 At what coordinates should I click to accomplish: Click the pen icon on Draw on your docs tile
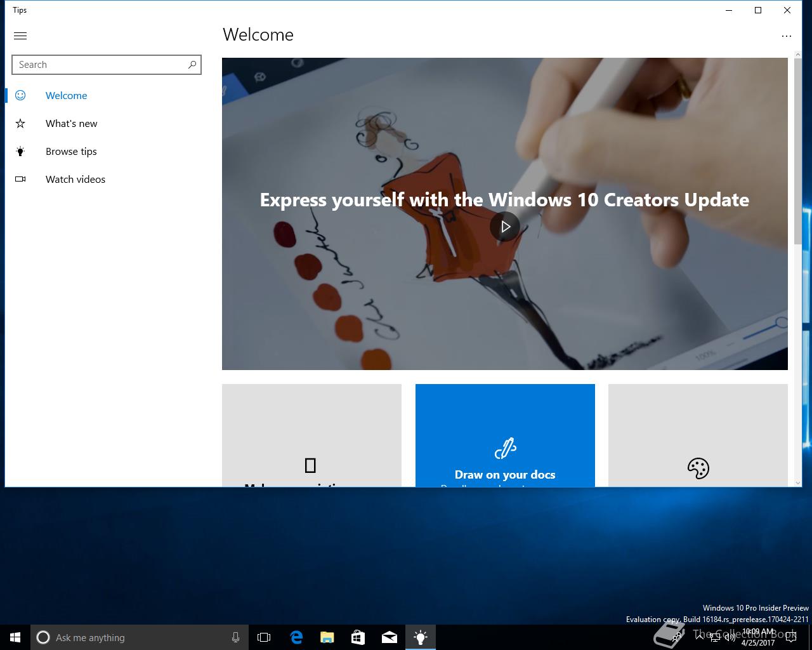pyautogui.click(x=505, y=449)
